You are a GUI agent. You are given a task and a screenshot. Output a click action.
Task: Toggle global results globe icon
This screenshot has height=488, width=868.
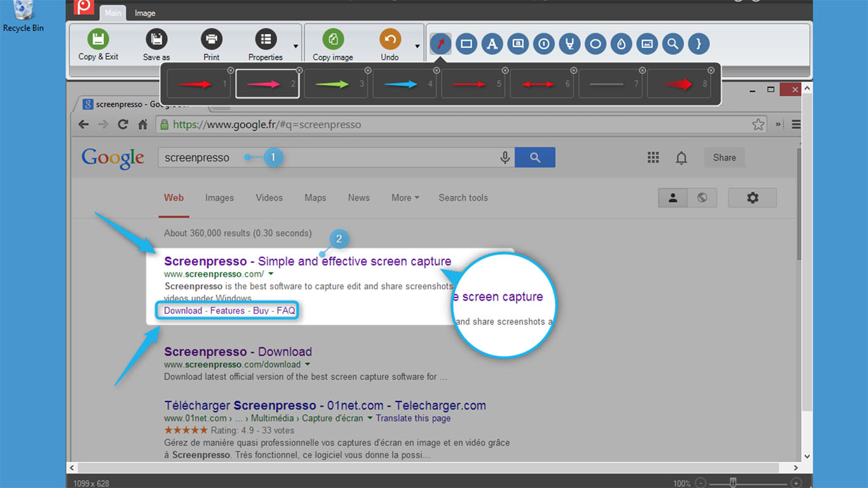(702, 198)
